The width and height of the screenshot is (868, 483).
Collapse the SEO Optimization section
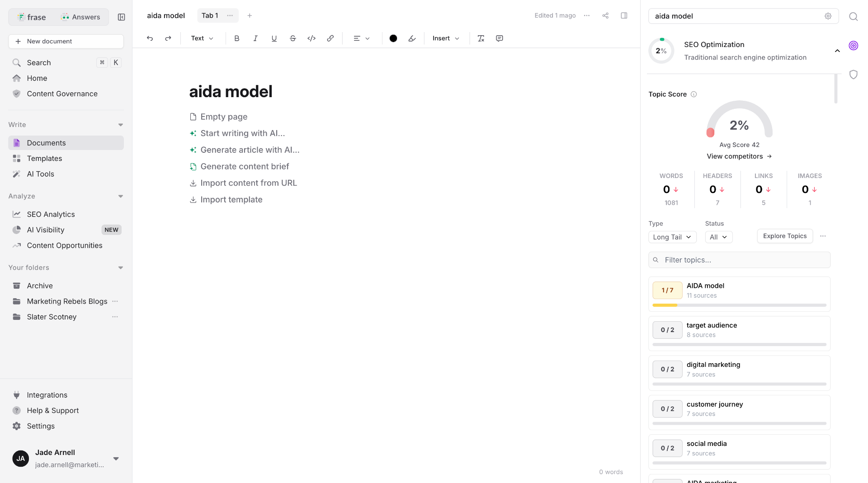pyautogui.click(x=837, y=51)
